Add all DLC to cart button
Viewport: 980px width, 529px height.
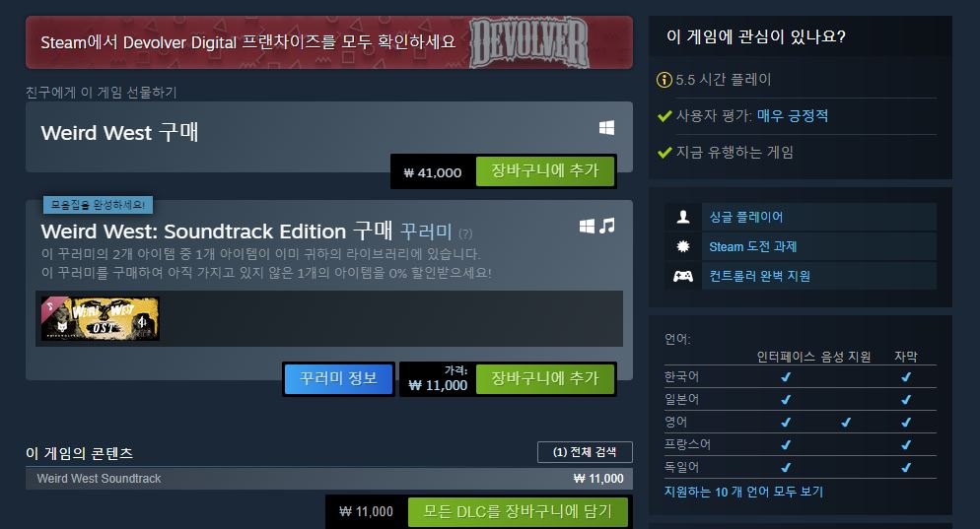(518, 511)
